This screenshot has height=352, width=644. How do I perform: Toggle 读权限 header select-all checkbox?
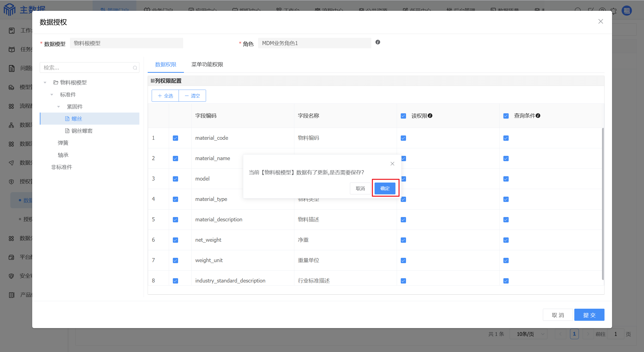point(403,116)
